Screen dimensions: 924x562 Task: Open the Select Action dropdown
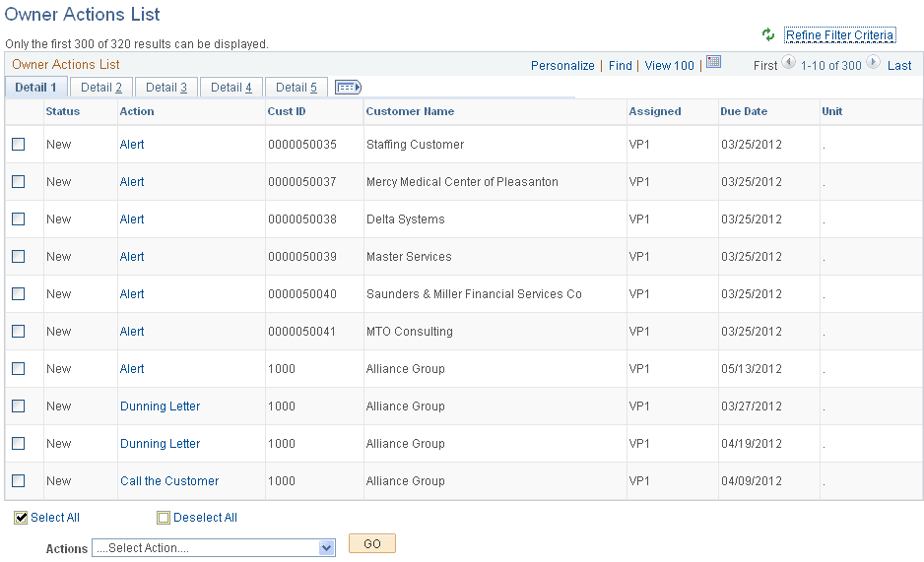coord(214,548)
